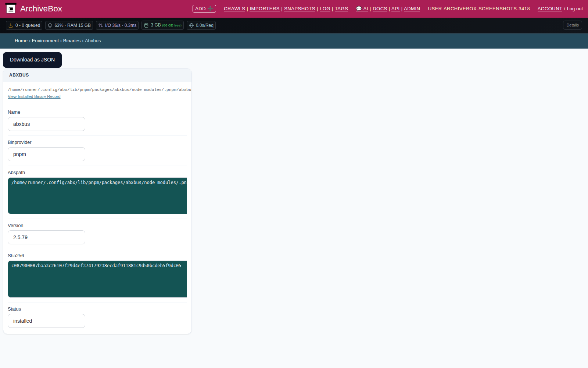Open the DOCS link
This screenshot has width=588, height=368.
380,8
